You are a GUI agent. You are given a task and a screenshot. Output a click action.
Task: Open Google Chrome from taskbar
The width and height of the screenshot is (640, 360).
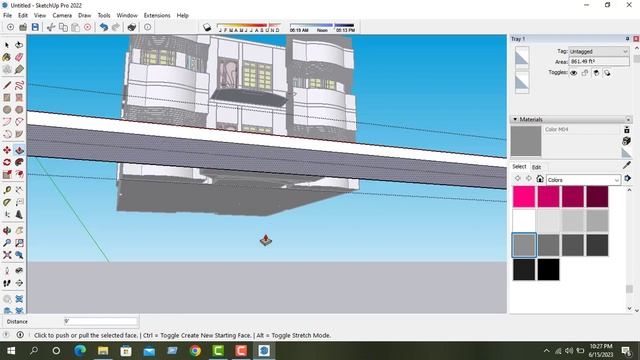195,351
